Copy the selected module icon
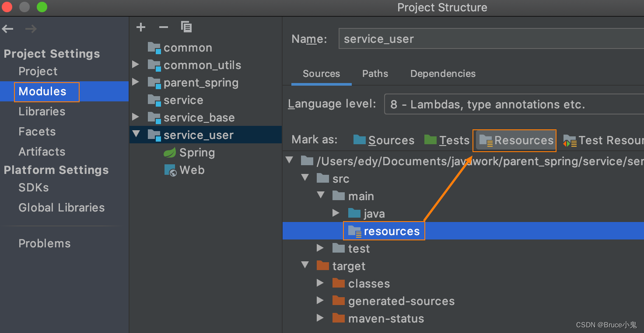The width and height of the screenshot is (644, 333). [x=186, y=27]
